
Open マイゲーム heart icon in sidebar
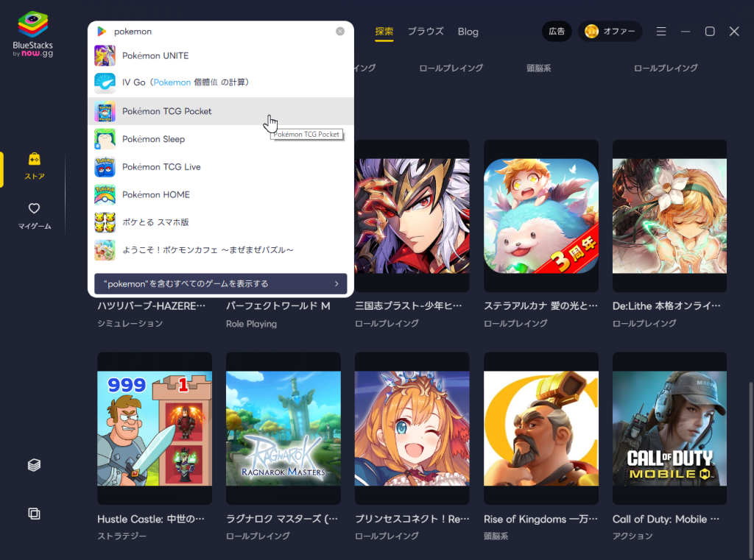coord(34,216)
